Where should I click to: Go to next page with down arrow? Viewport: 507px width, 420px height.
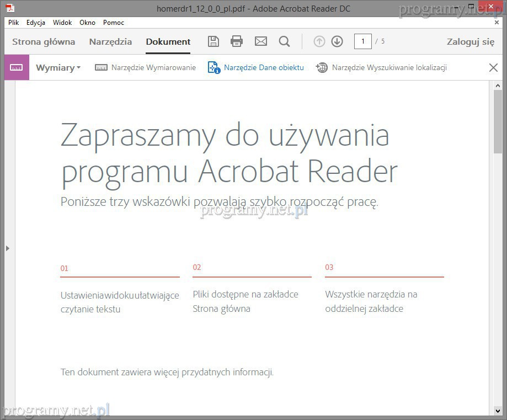pyautogui.click(x=337, y=41)
